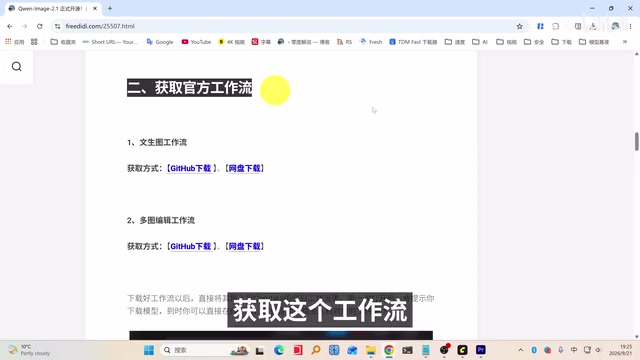This screenshot has height=360, width=640.
Task: Open the YouTube bookmark
Action: tap(196, 42)
